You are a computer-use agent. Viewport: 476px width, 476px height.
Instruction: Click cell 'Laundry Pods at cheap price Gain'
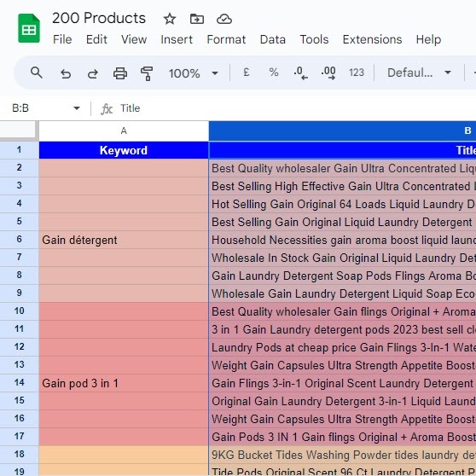342,347
